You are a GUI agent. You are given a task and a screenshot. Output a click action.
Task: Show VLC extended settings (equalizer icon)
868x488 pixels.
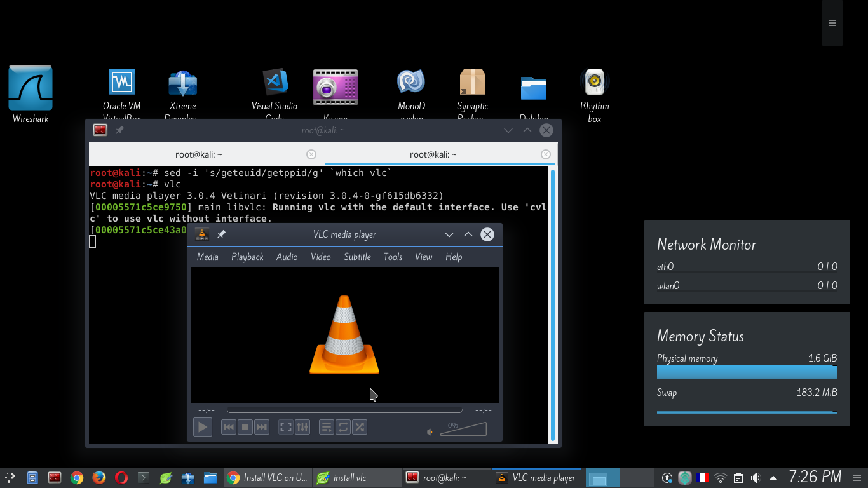(302, 427)
